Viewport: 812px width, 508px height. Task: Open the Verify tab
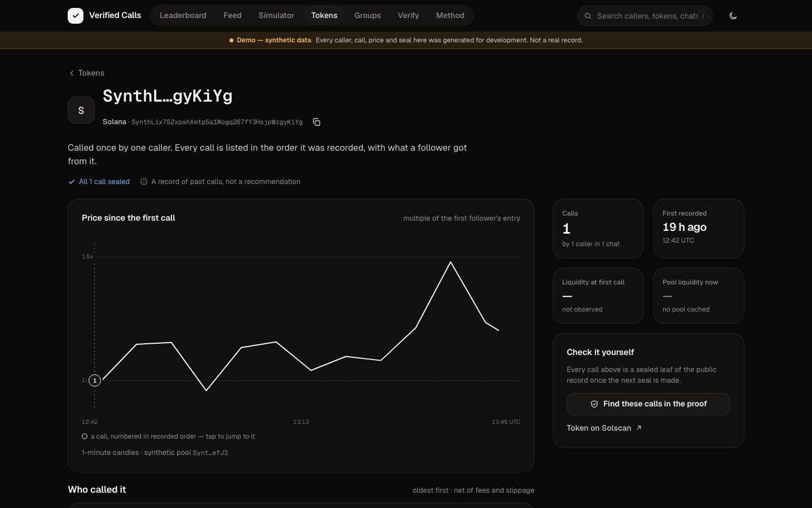tap(408, 16)
